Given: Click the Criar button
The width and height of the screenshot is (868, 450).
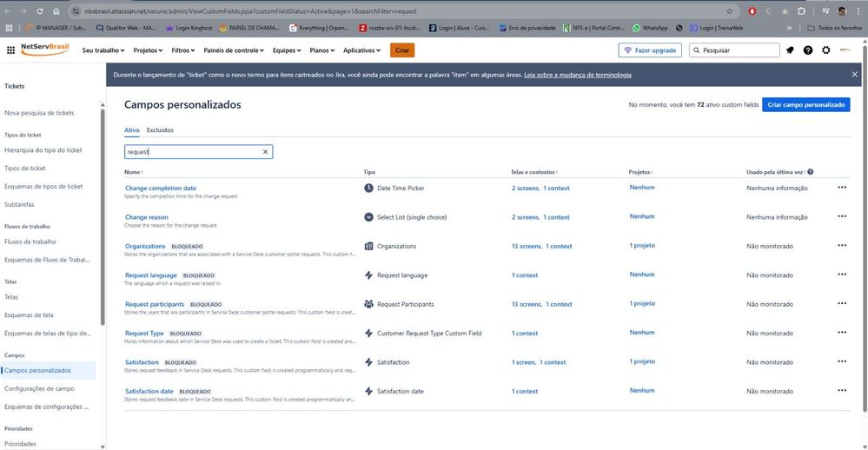Looking at the screenshot, I should [402, 50].
